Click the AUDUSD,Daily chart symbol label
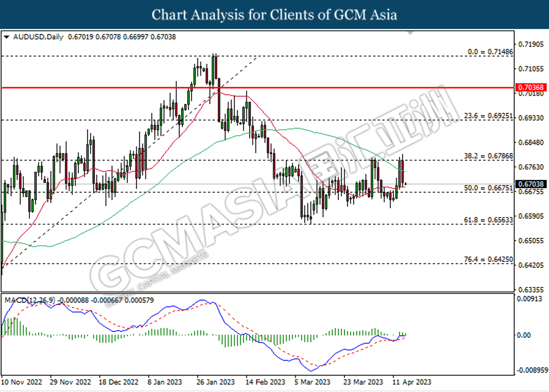The height and width of the screenshot is (392, 549). [x=38, y=37]
